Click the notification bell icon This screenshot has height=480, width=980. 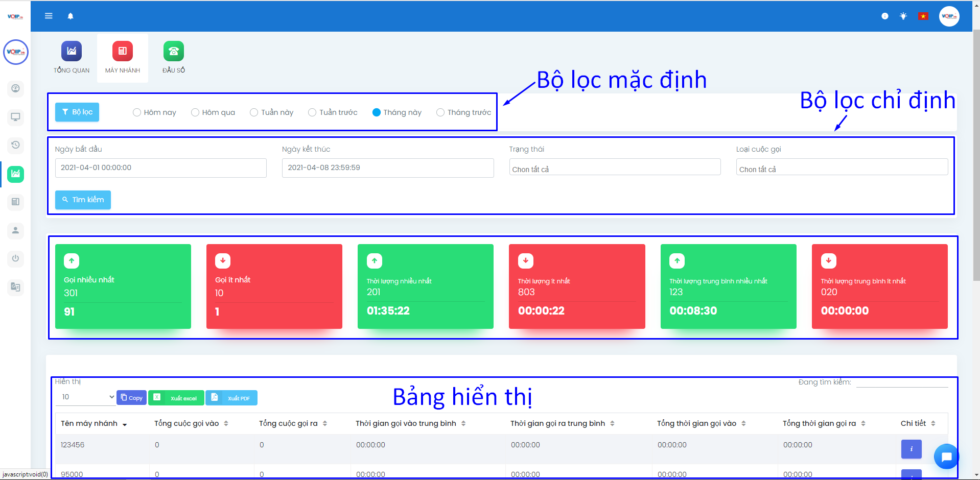click(71, 16)
